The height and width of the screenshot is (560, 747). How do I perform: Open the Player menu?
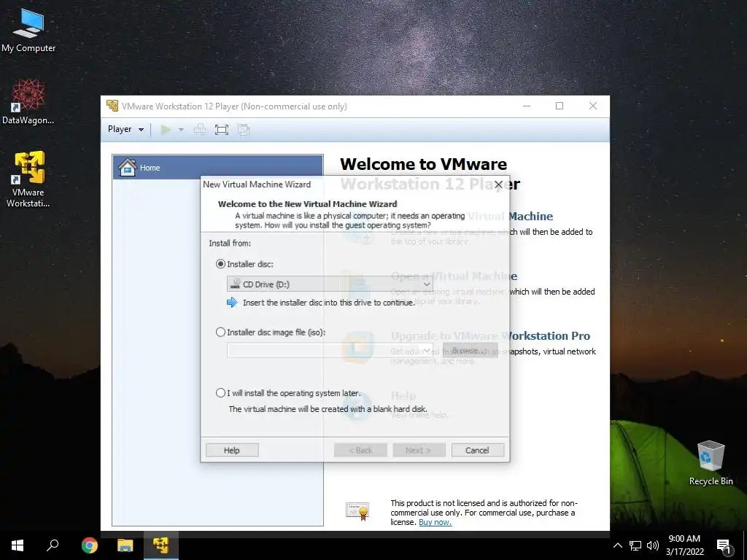point(125,129)
